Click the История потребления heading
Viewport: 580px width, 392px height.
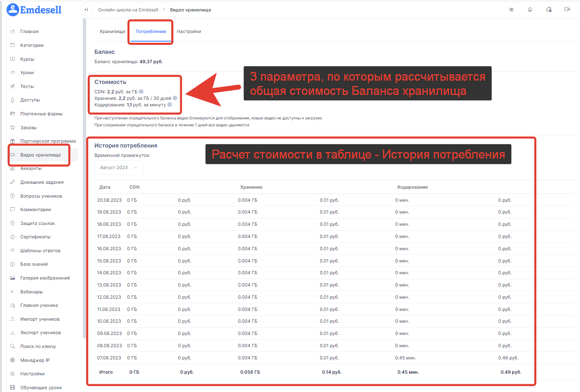click(x=126, y=145)
